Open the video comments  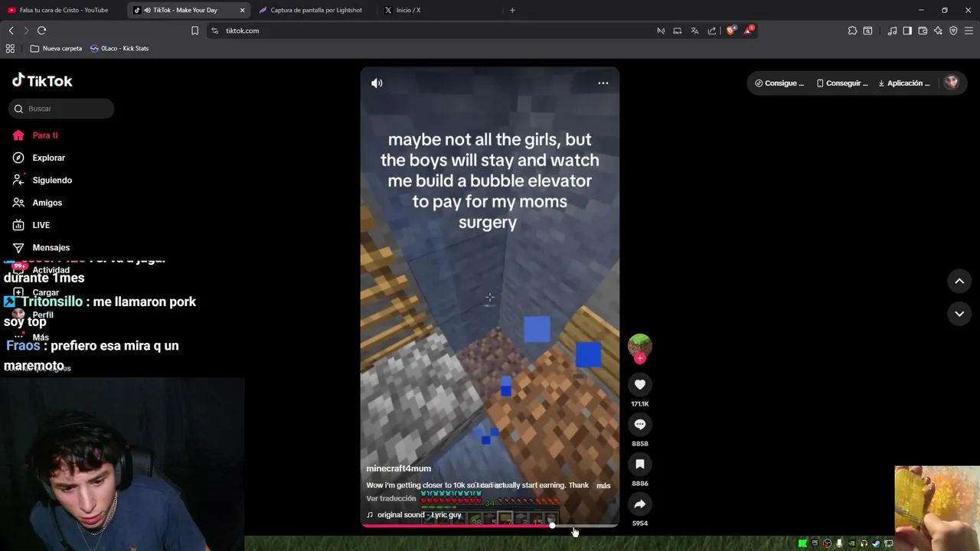(640, 424)
